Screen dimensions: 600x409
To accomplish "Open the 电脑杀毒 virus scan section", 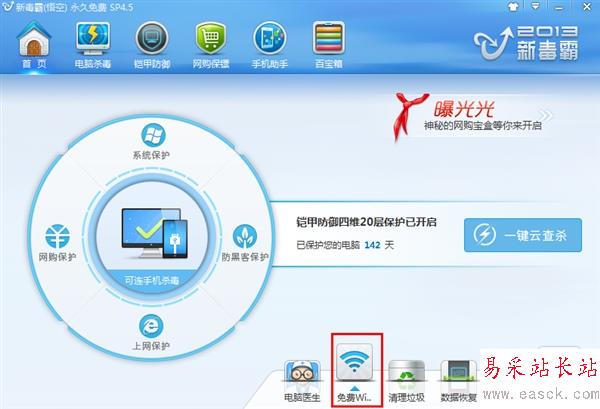I will [x=93, y=46].
